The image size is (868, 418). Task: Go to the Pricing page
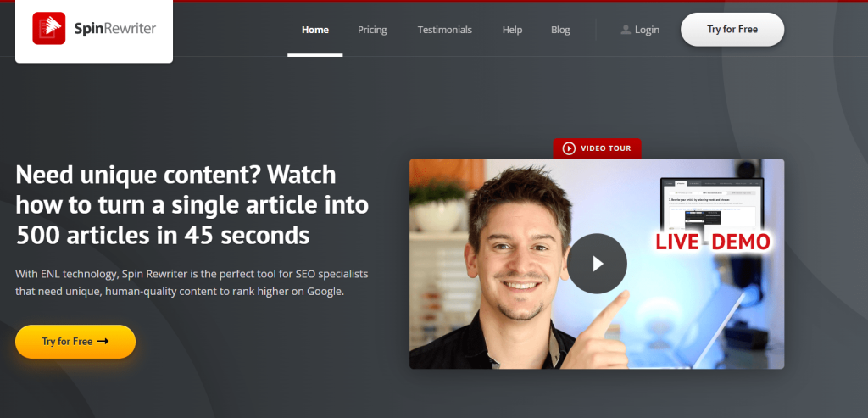pos(372,30)
